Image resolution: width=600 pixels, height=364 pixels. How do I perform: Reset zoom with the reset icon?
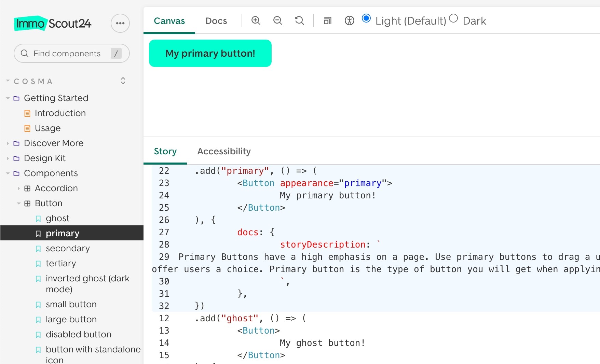tap(299, 20)
